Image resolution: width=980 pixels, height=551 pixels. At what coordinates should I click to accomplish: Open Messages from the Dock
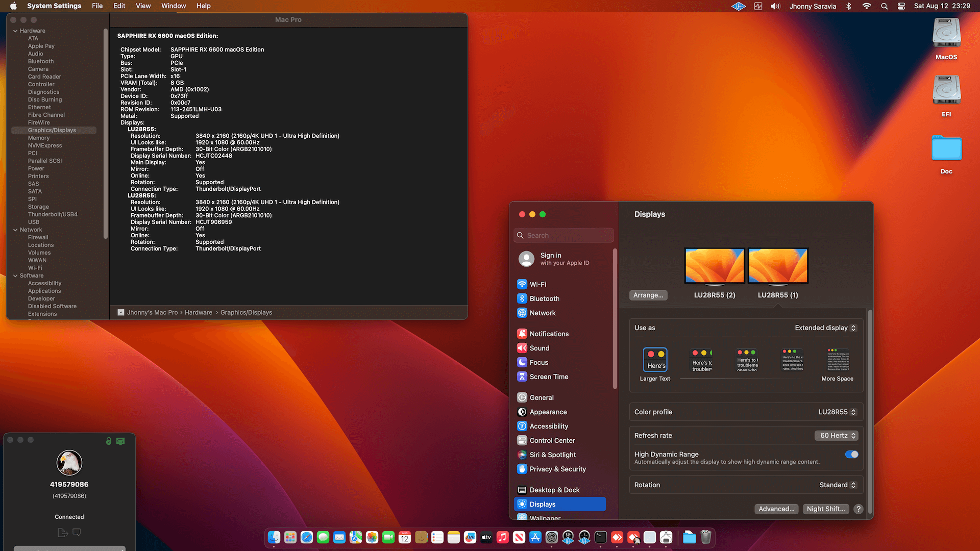[323, 537]
